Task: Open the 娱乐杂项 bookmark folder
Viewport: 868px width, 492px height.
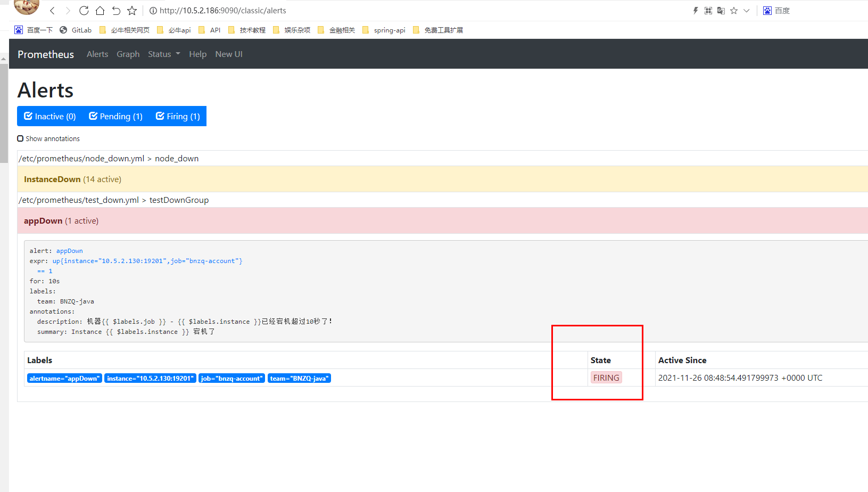Action: click(292, 30)
